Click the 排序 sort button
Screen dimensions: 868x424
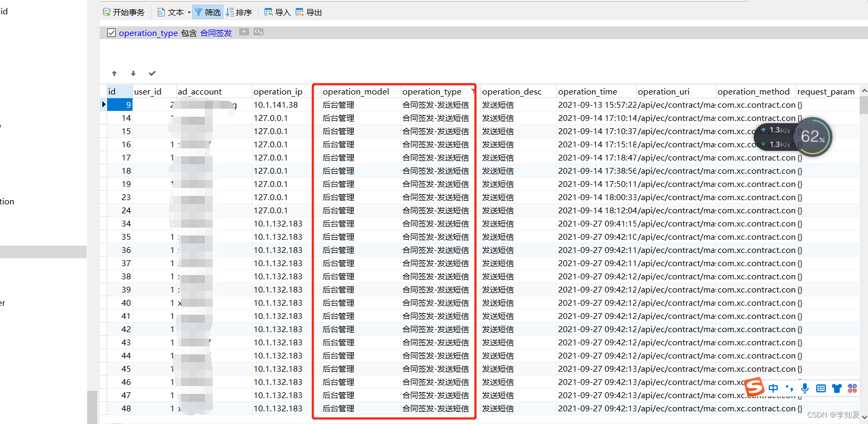[239, 12]
